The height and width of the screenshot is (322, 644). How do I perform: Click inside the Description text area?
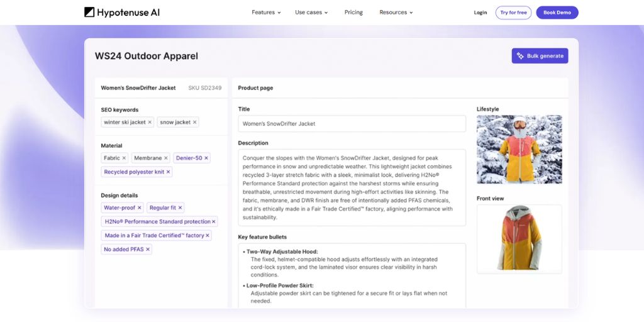tap(352, 187)
